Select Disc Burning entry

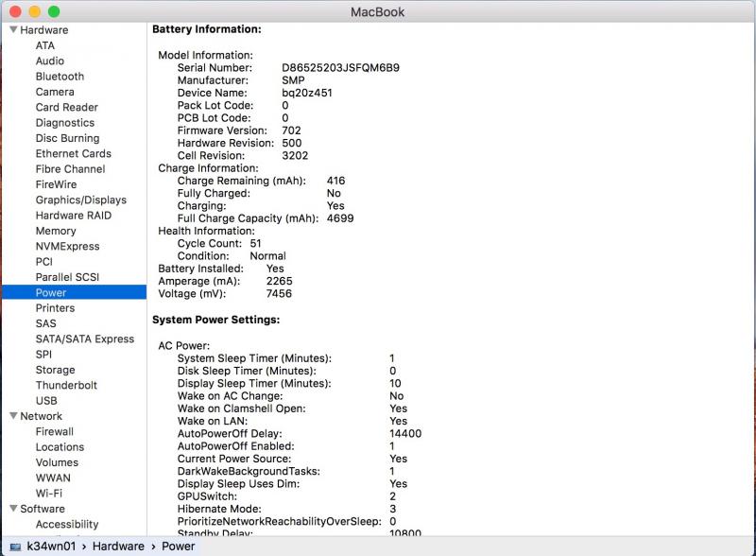[67, 138]
